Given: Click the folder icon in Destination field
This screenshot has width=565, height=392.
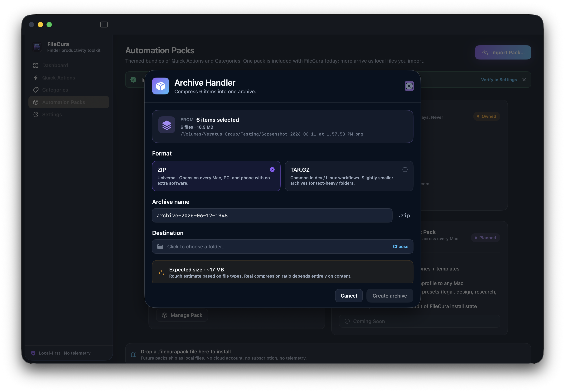Looking at the screenshot, I should (x=160, y=246).
